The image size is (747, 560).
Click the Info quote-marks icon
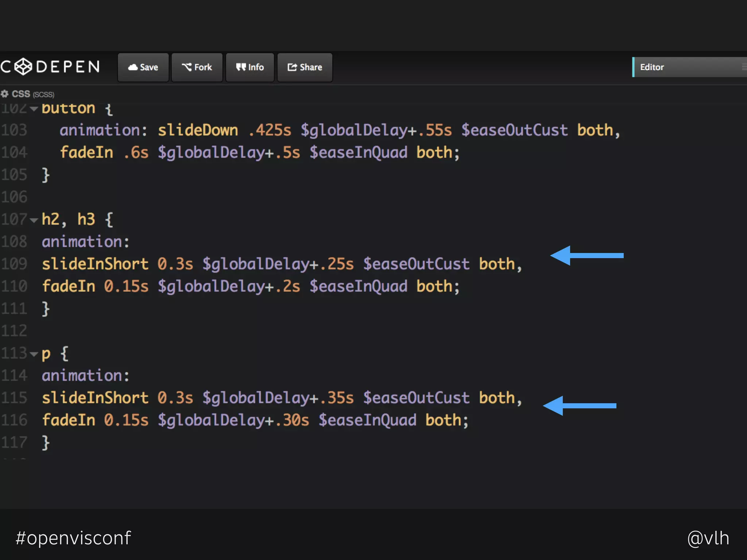click(241, 67)
